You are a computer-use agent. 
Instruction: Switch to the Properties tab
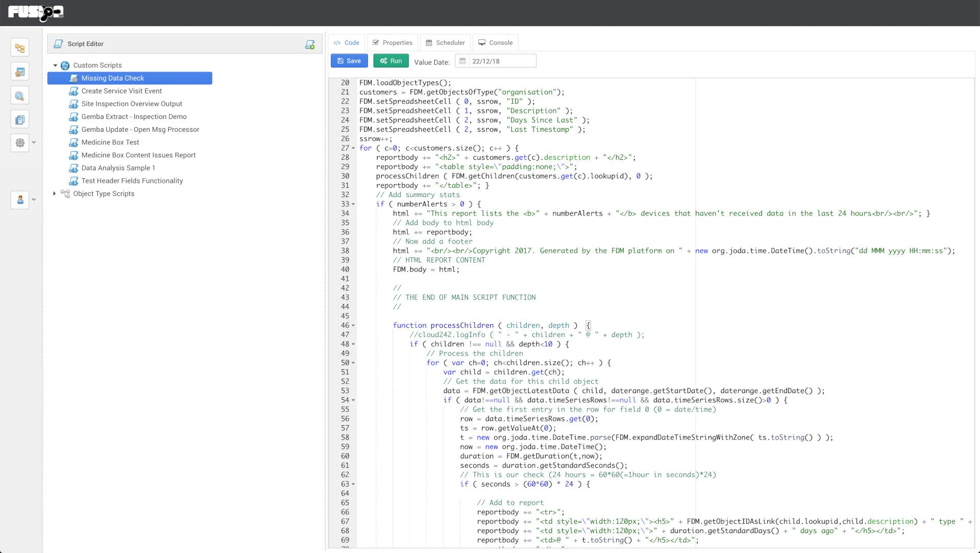392,43
